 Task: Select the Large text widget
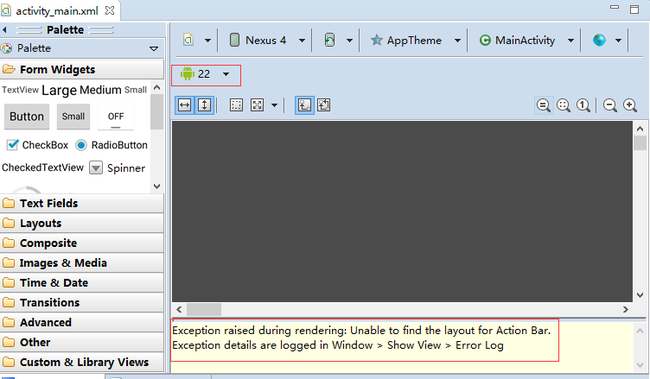59,90
